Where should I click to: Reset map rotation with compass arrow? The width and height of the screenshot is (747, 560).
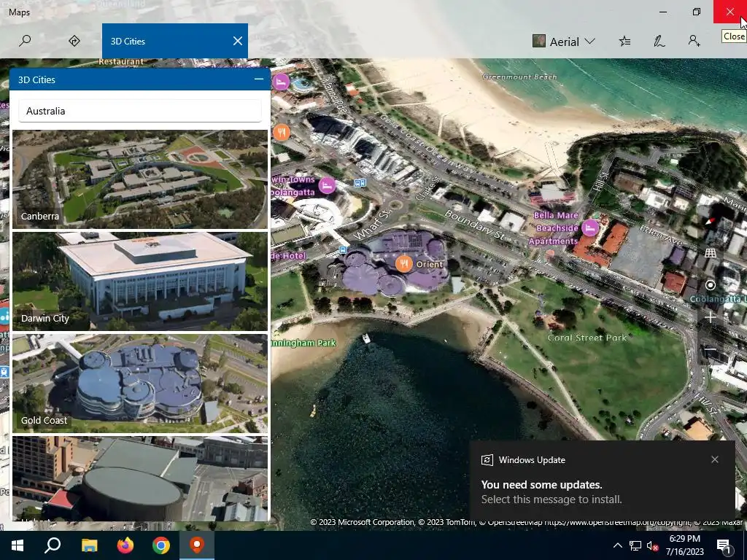coord(711,222)
